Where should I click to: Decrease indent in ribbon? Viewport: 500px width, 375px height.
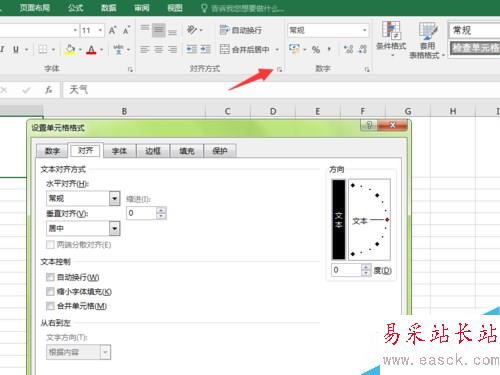[192, 50]
